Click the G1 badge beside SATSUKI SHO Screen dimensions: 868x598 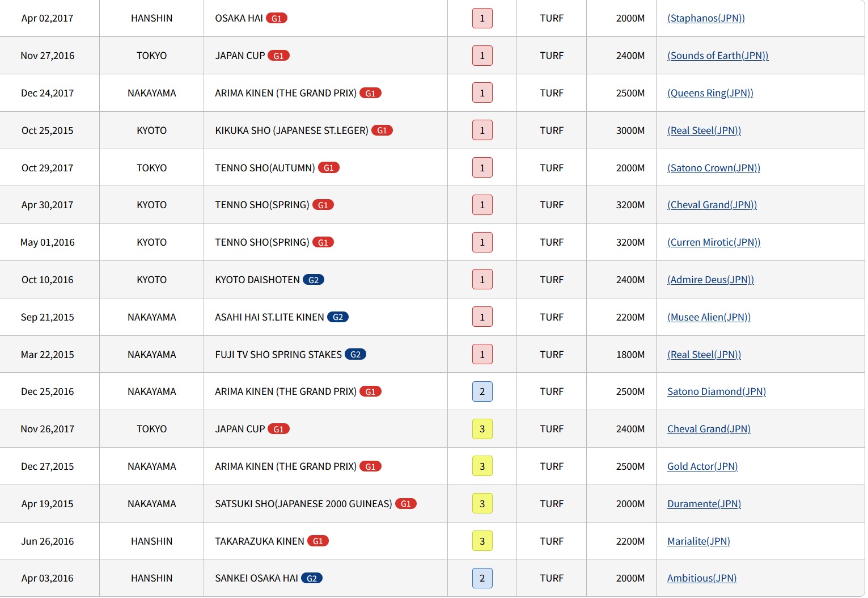(x=406, y=504)
